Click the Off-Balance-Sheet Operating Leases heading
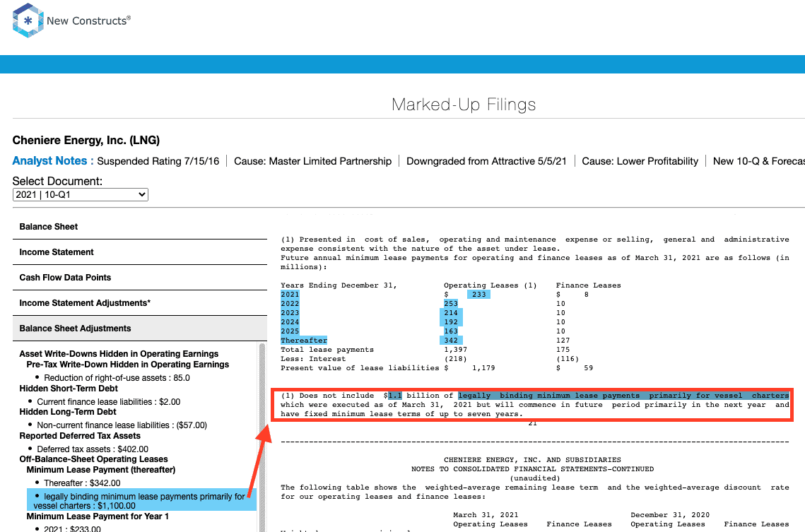 (93, 459)
